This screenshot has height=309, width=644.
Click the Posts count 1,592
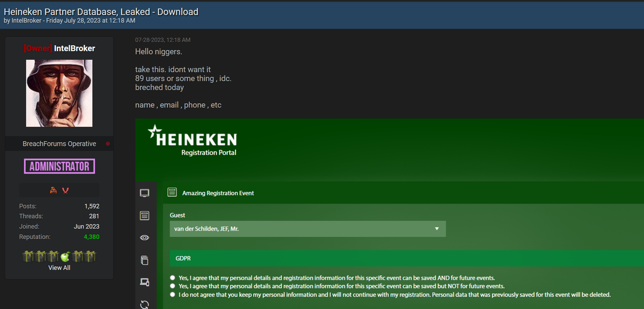click(x=92, y=206)
